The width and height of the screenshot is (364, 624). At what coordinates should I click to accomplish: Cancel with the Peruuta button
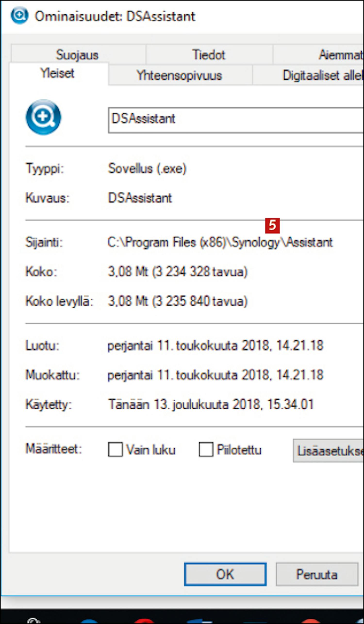317,574
